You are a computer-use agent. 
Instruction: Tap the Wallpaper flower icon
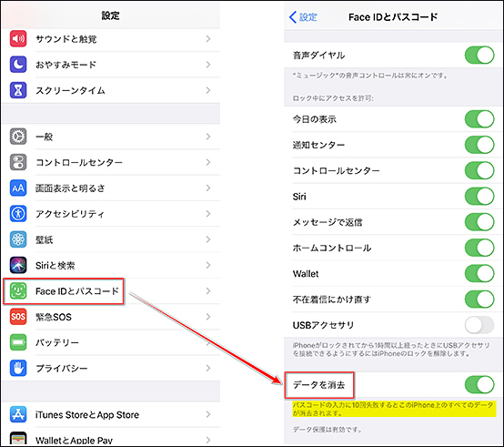coord(18,239)
